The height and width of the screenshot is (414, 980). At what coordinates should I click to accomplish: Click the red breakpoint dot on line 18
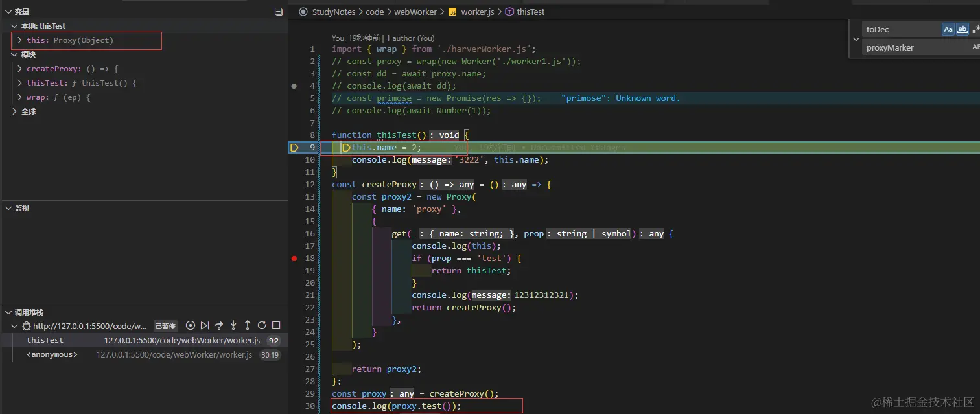pos(294,259)
